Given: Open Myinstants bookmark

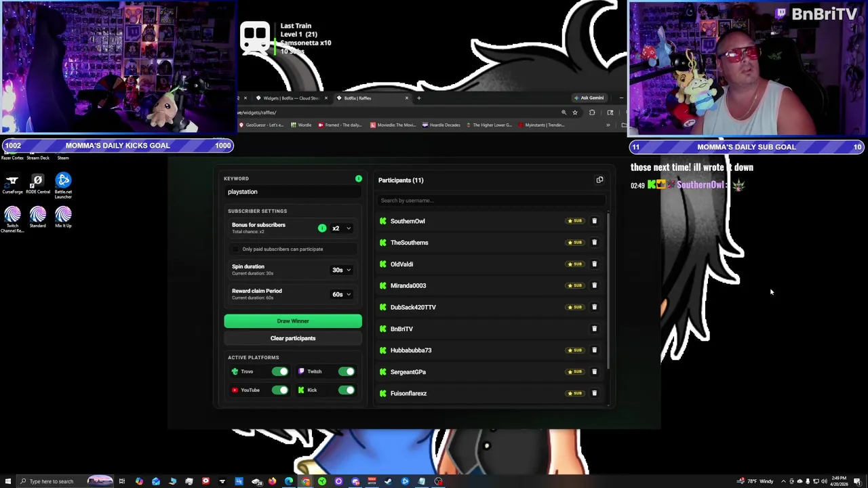Looking at the screenshot, I should [x=541, y=125].
